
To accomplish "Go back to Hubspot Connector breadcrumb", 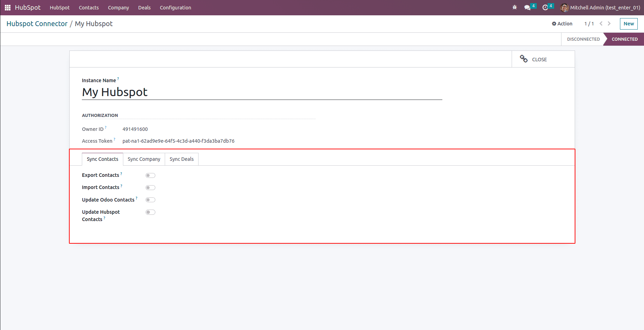I will (37, 24).
